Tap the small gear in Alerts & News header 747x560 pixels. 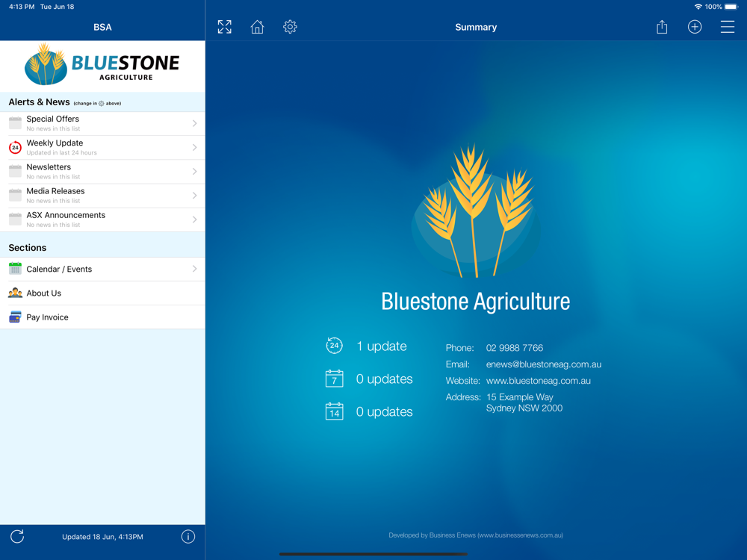[x=101, y=103]
